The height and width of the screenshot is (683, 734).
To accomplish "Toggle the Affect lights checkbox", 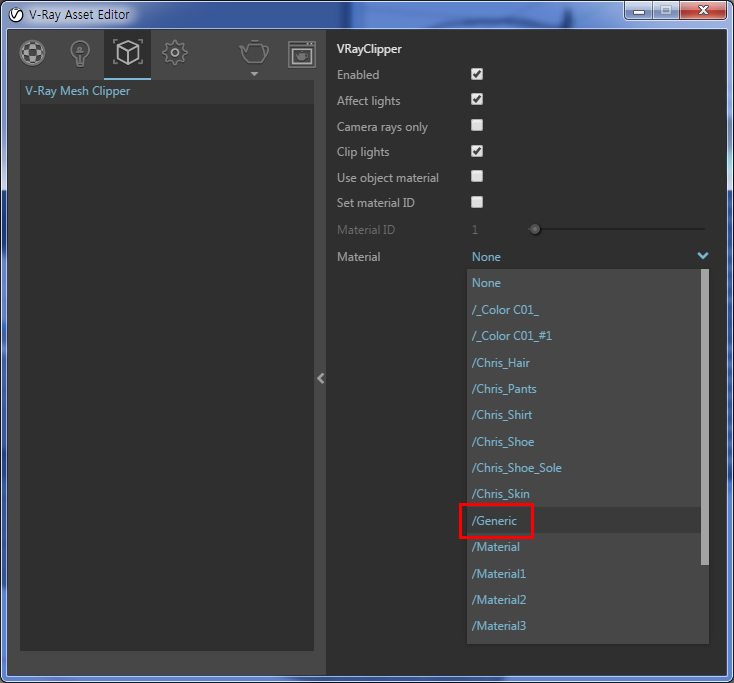I will click(x=477, y=99).
